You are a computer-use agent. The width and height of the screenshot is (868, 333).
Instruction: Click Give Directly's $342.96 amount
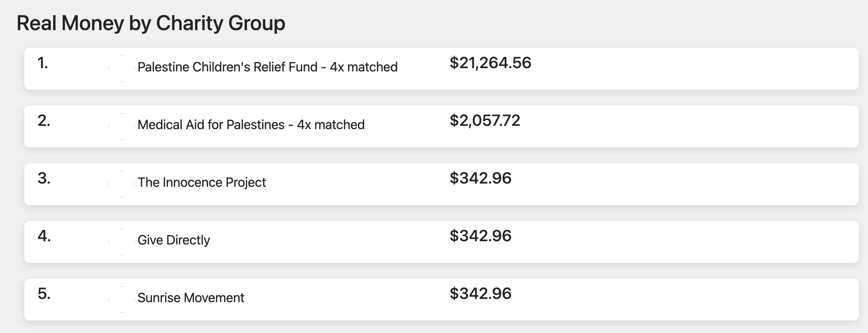coord(480,236)
